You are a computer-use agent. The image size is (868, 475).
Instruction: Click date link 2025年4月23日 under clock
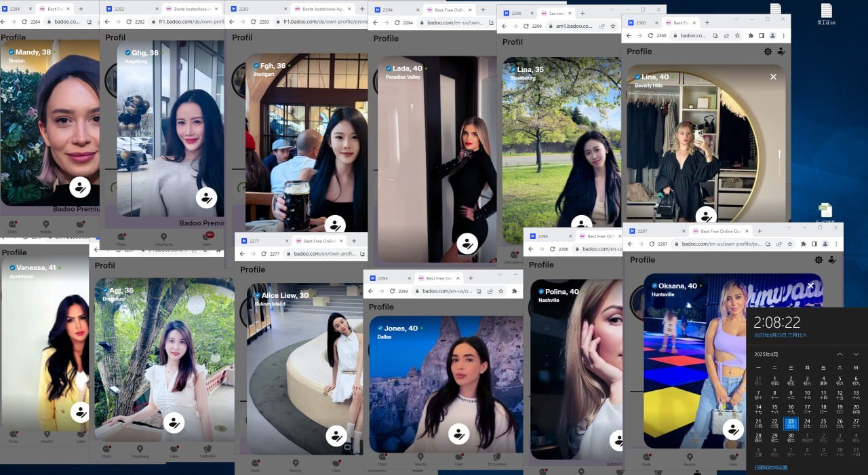pyautogui.click(x=781, y=335)
